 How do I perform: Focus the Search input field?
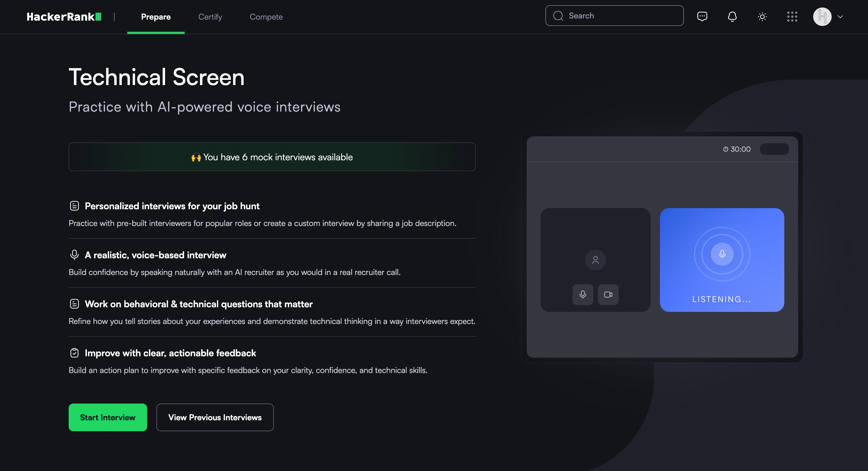623,16
